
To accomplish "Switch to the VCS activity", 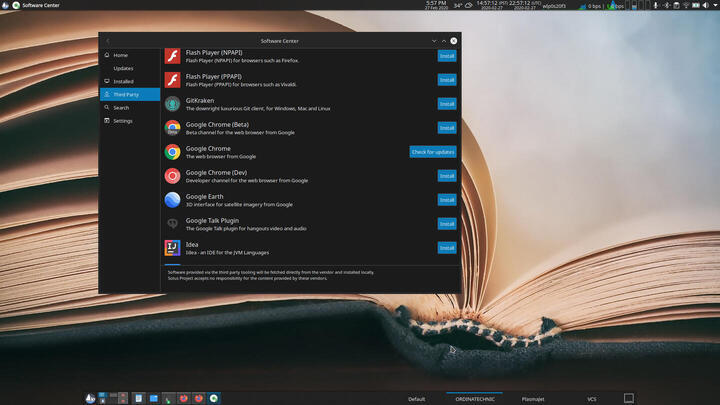I will (591, 399).
